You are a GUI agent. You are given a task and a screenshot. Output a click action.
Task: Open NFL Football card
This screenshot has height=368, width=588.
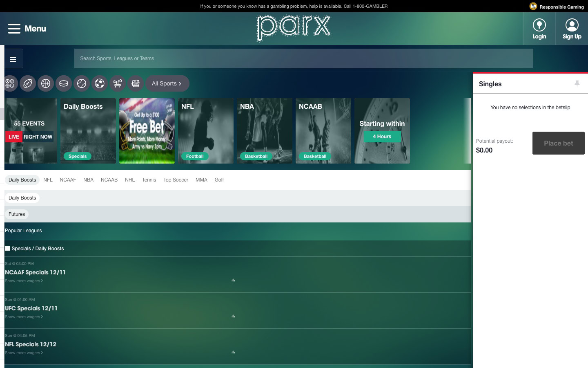[206, 131]
